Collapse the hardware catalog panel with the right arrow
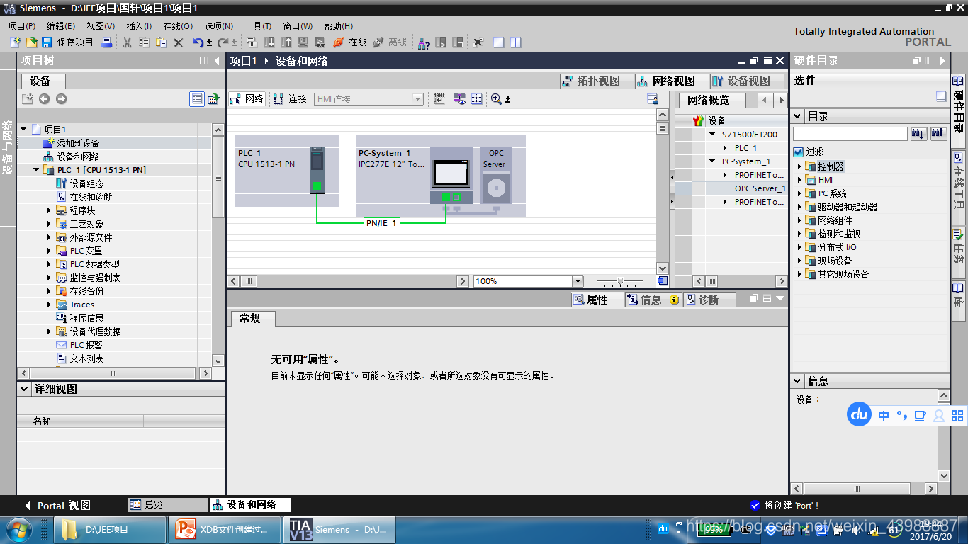968x545 pixels. point(942,60)
